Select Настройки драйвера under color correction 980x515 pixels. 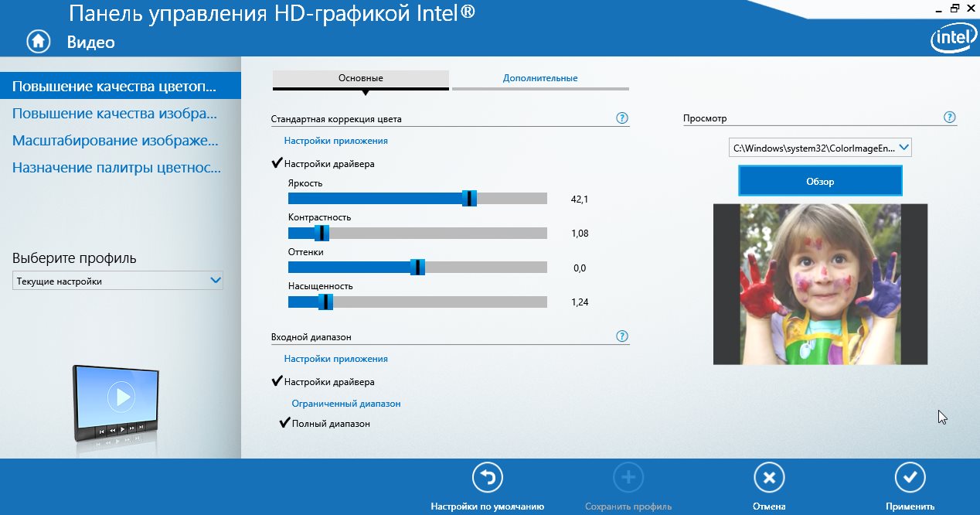click(329, 164)
